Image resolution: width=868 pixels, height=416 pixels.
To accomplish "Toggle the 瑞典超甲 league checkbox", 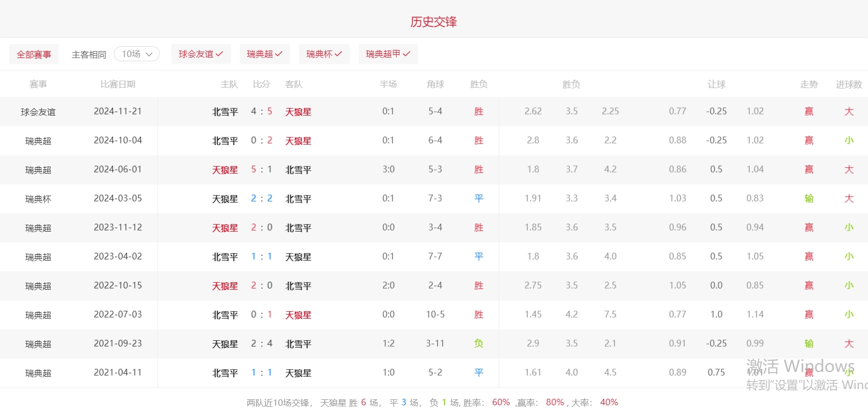I will tap(388, 54).
